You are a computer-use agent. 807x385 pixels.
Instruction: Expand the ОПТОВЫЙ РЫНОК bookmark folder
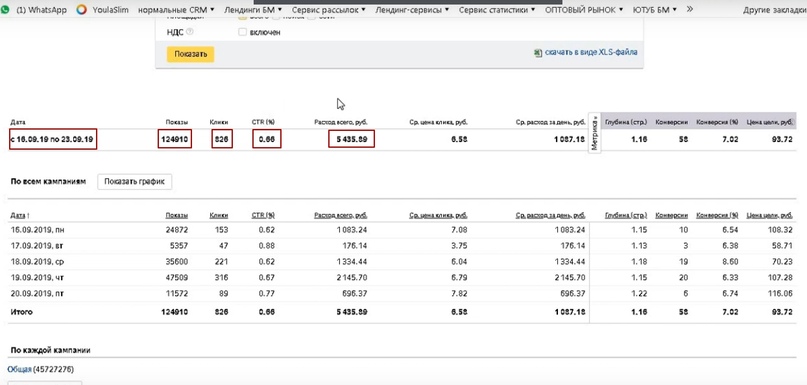584,9
